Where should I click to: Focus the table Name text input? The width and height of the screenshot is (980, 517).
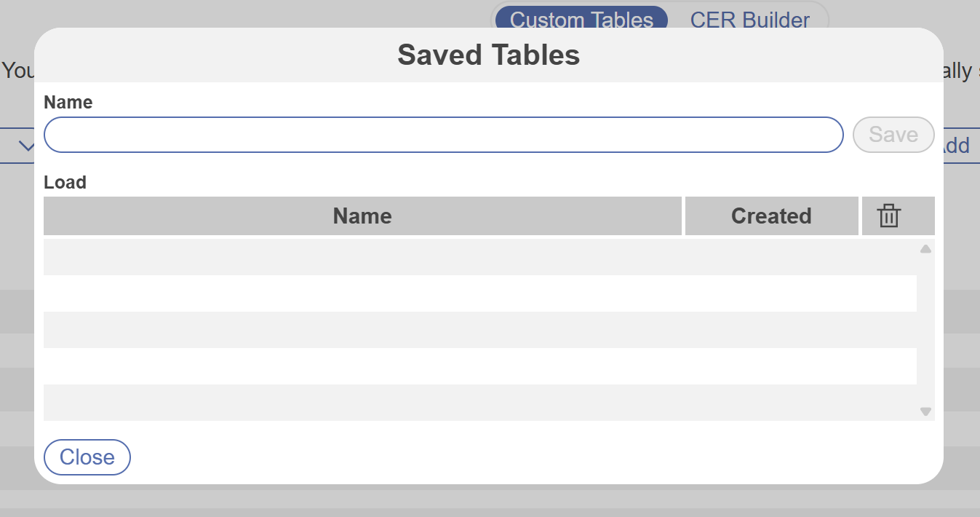click(443, 135)
